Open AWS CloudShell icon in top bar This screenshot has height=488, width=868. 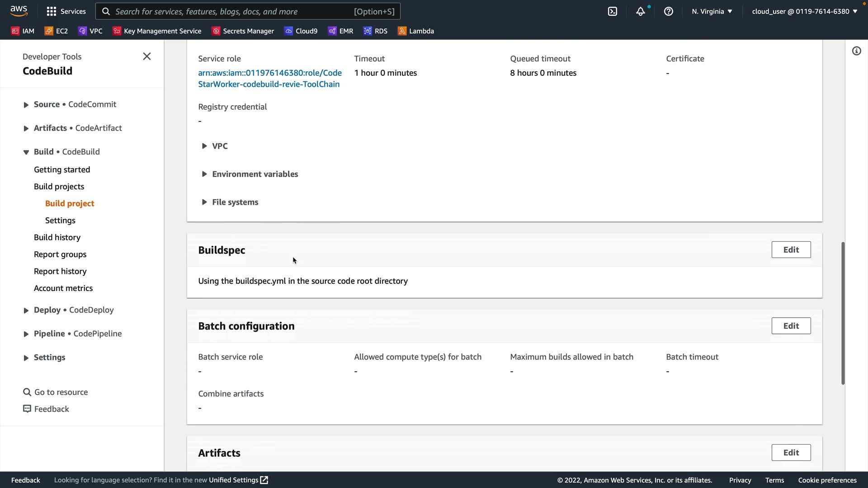(x=612, y=11)
